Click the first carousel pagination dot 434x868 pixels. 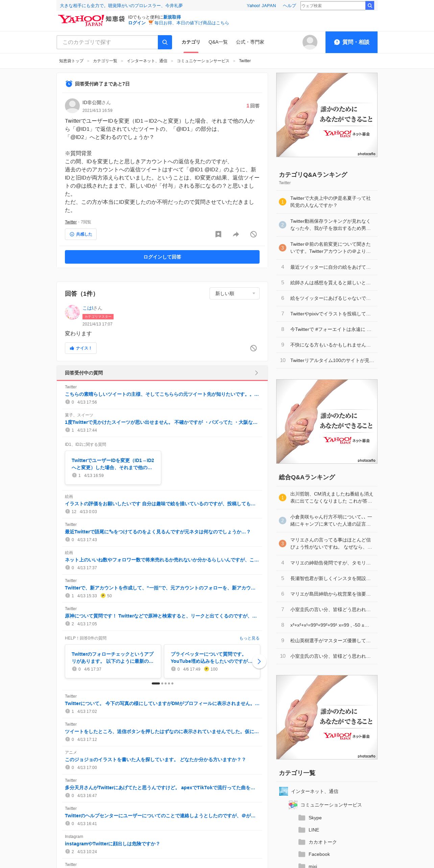(x=156, y=683)
